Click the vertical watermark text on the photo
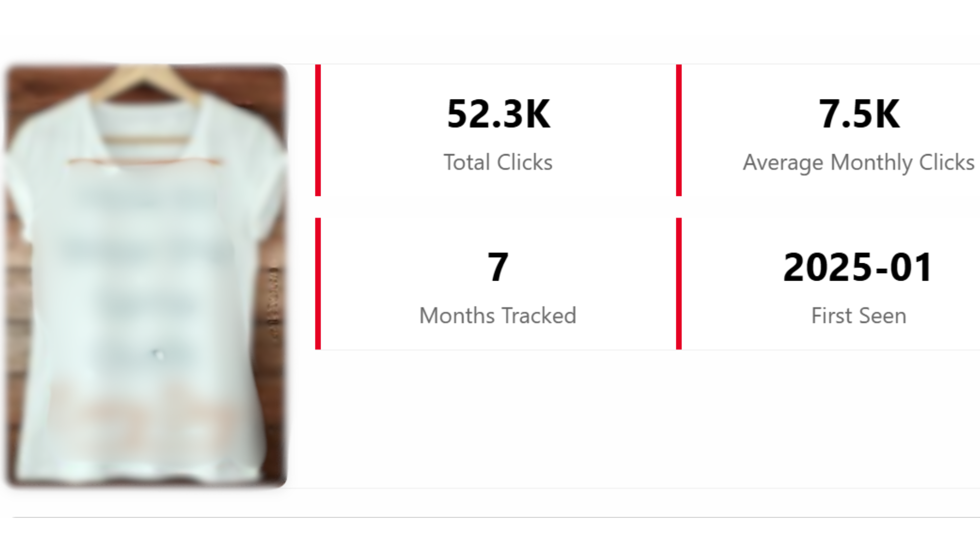 click(274, 304)
